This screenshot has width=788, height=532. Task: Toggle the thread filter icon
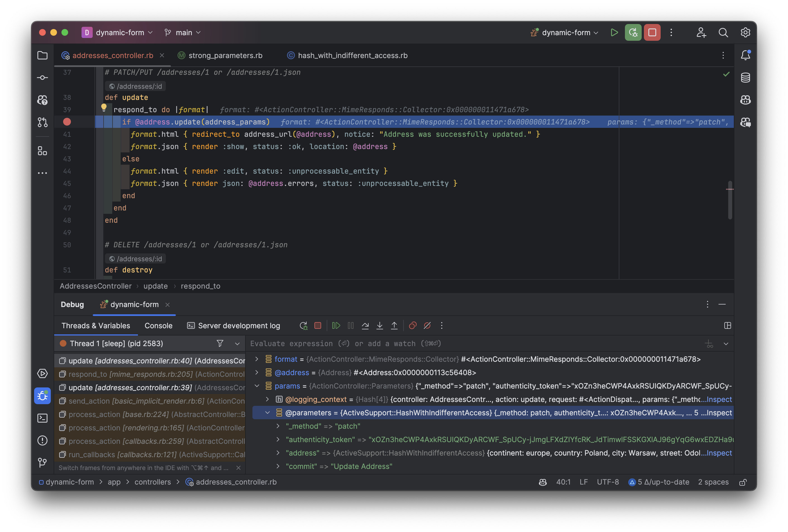(220, 344)
